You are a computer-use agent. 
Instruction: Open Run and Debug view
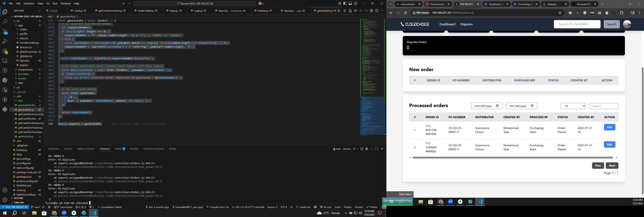tap(5, 41)
